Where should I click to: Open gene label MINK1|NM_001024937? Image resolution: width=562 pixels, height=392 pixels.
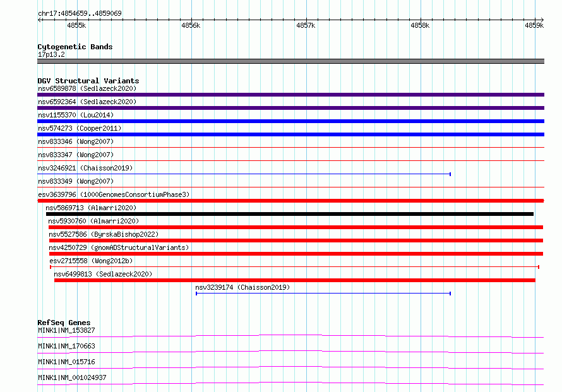[72, 377]
